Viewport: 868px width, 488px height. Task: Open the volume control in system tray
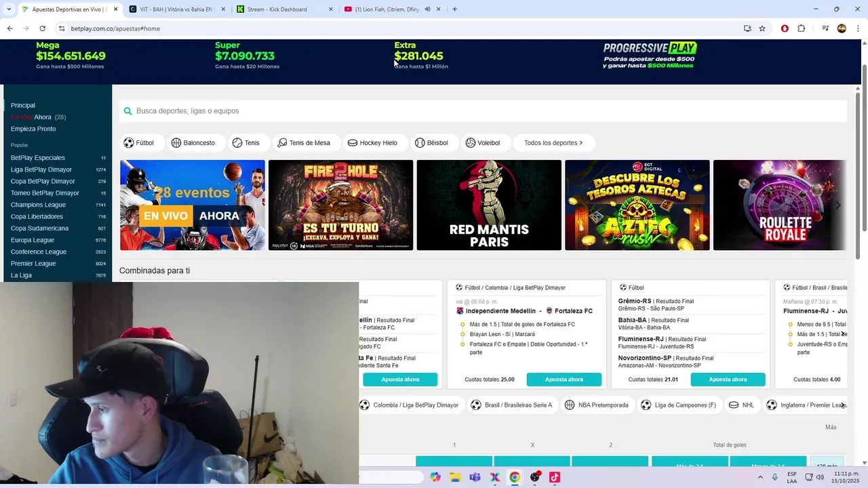820,477
